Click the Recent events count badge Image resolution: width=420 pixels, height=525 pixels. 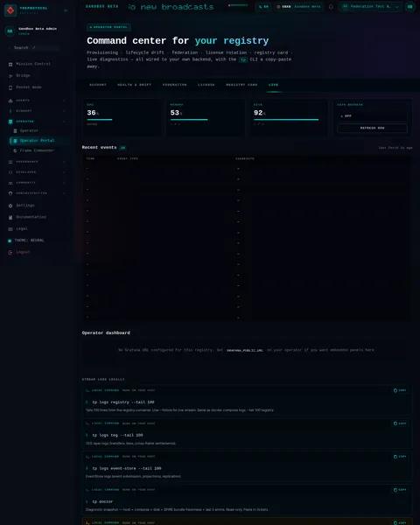(x=122, y=148)
